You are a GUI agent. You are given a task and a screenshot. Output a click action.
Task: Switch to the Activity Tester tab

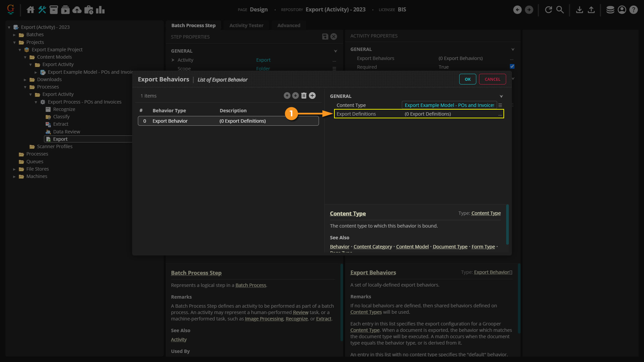tap(246, 25)
